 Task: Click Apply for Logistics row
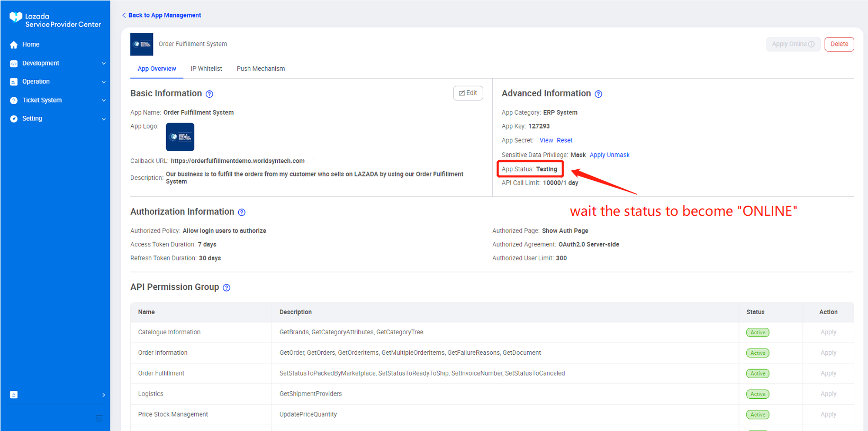tap(828, 395)
